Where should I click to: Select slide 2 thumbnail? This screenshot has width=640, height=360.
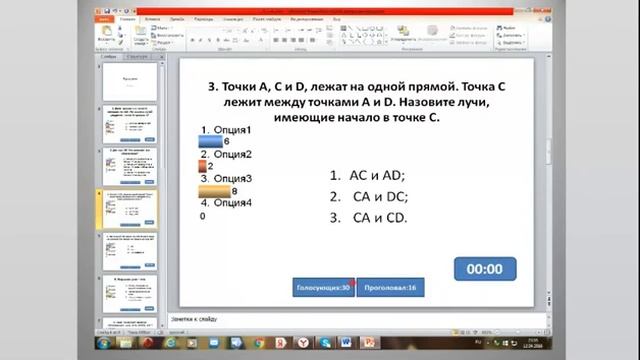pos(130,124)
